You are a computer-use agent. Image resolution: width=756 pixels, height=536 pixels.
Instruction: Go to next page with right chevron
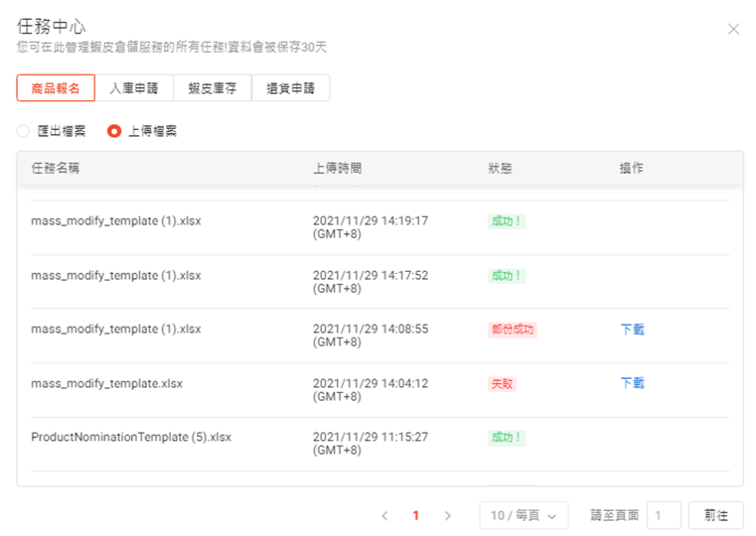447,515
